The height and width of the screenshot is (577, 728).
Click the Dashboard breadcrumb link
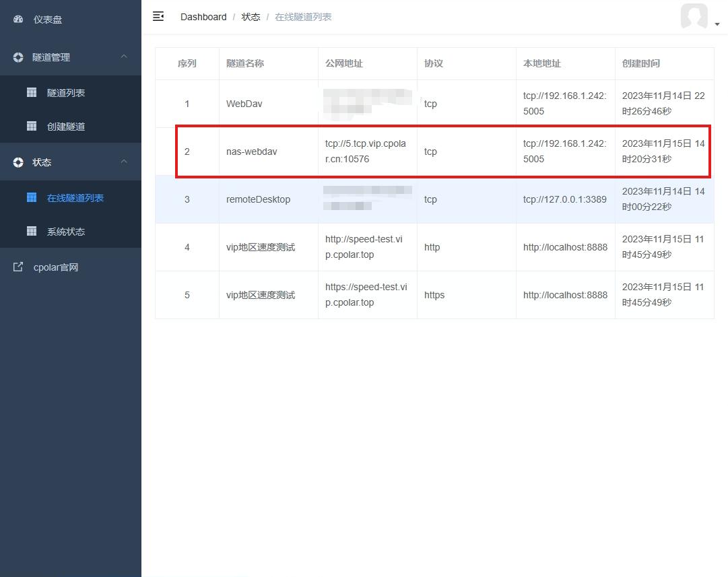point(203,17)
